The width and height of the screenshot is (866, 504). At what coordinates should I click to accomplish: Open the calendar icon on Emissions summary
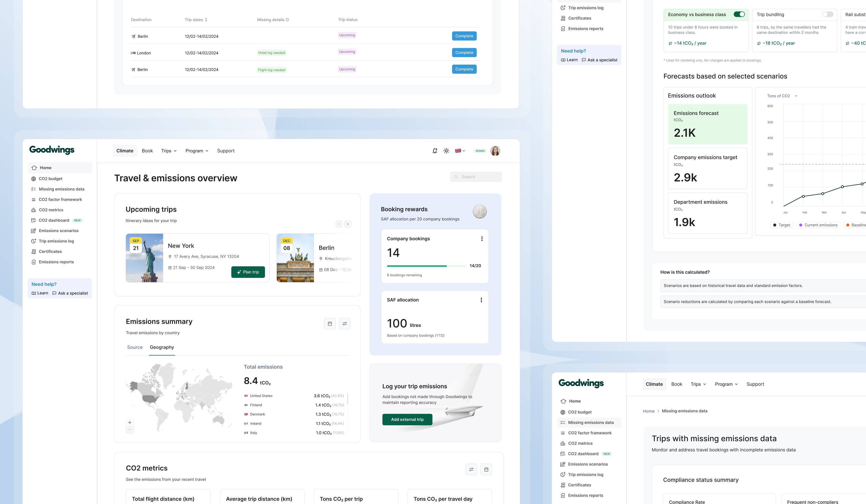click(x=330, y=323)
